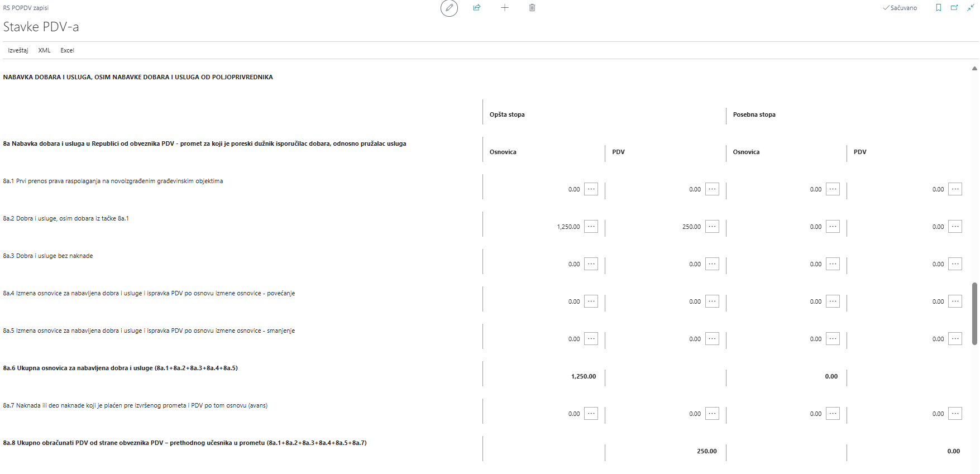Click the collapse arrows icon at top right
This screenshot has width=980, height=474.
(971, 8)
